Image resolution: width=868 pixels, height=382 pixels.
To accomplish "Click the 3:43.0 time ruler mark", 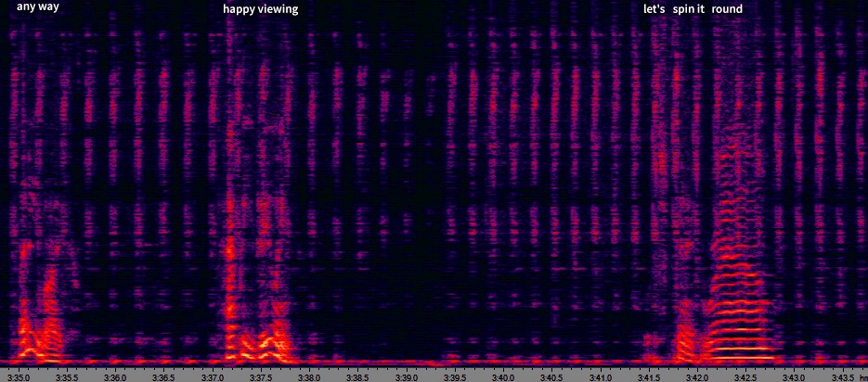I will pyautogui.click(x=795, y=376).
